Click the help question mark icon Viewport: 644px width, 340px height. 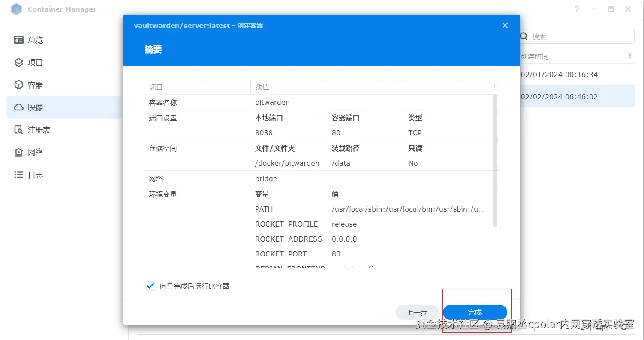(577, 9)
